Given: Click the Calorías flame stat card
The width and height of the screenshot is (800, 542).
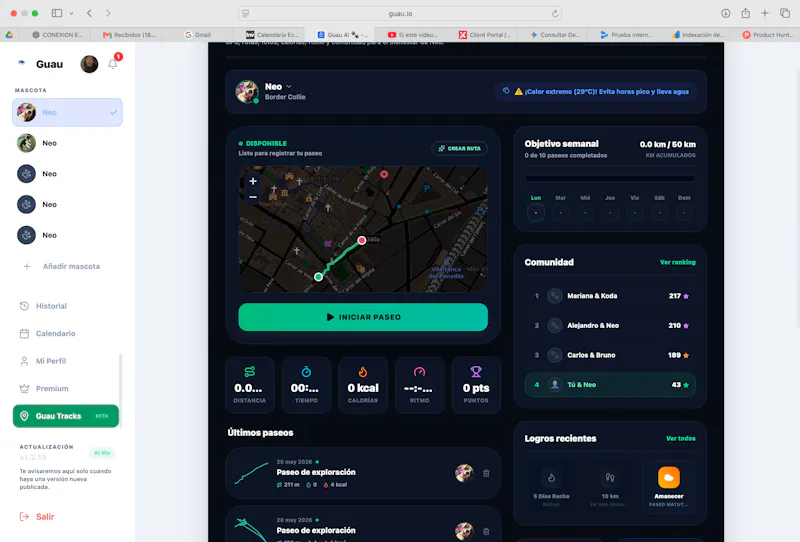Looking at the screenshot, I should (x=363, y=385).
